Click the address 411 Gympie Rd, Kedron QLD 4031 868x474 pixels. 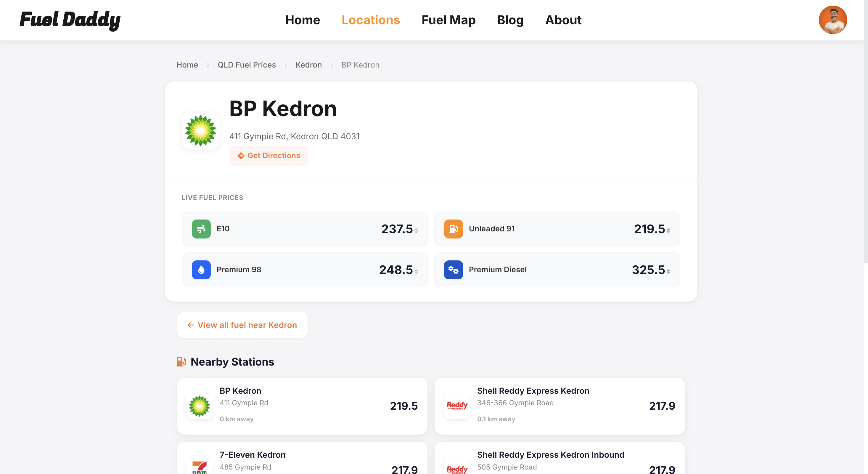pos(294,136)
